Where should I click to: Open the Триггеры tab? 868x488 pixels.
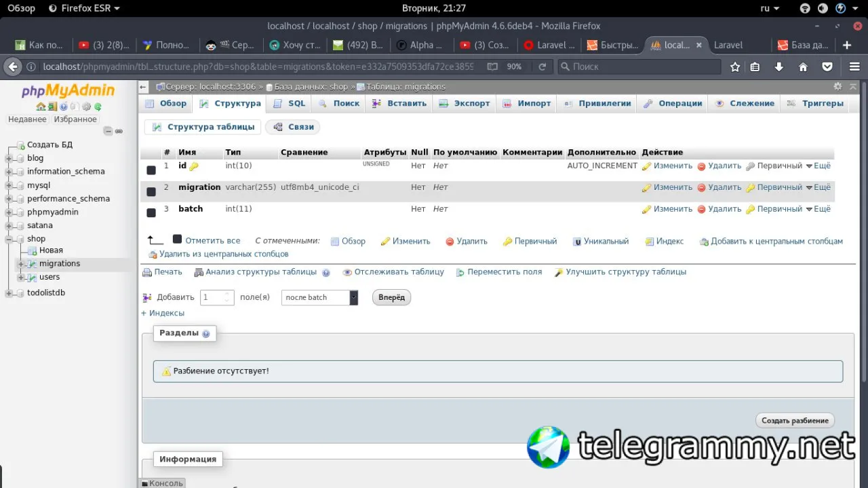tap(816, 104)
